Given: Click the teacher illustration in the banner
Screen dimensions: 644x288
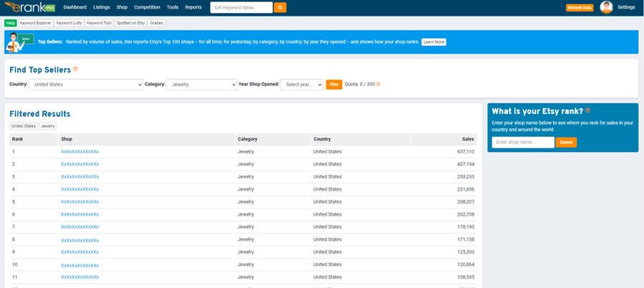Looking at the screenshot, I should pos(19,42).
